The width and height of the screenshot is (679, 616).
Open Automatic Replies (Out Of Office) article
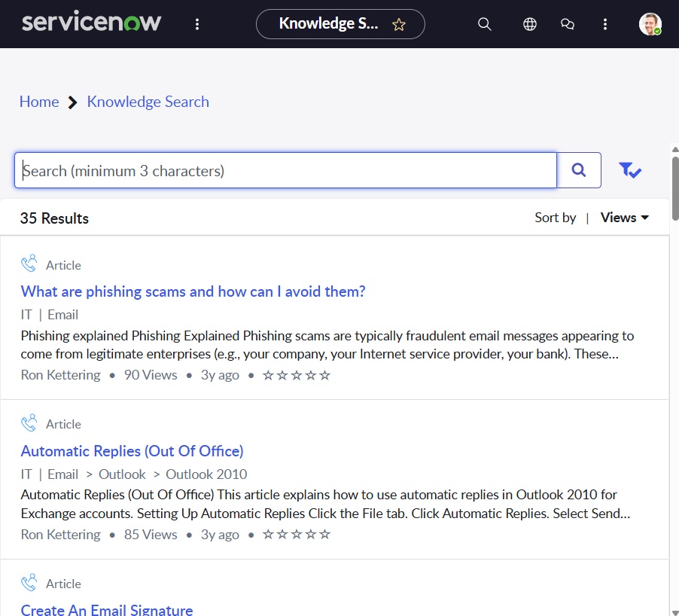[x=132, y=451]
